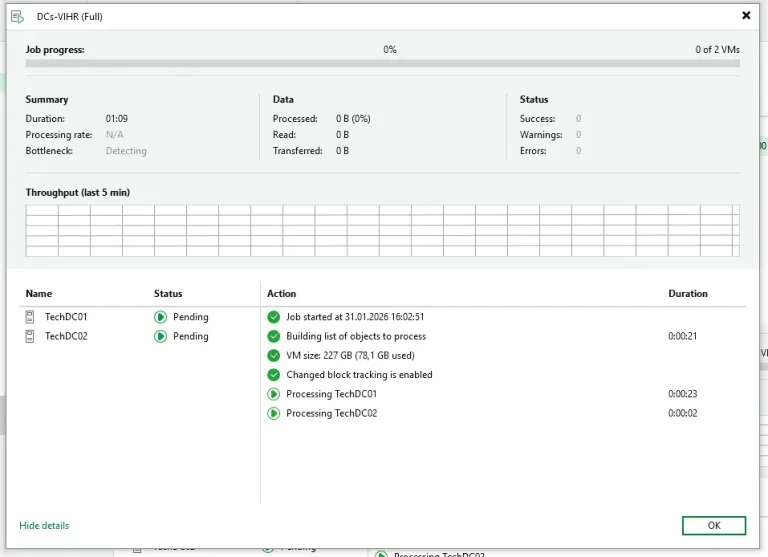Click the Pending status text for TechDC02
This screenshot has height=557, width=768.
[x=191, y=336]
